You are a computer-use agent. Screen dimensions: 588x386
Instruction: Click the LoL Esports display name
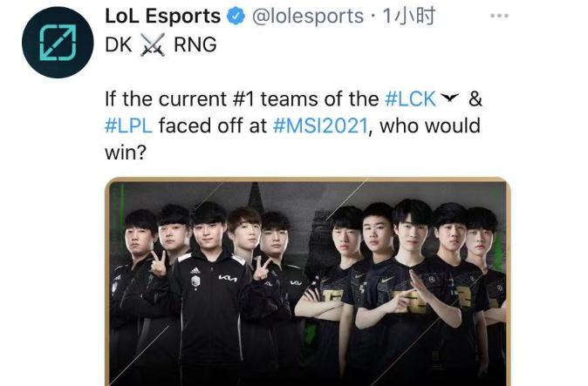coord(163,16)
